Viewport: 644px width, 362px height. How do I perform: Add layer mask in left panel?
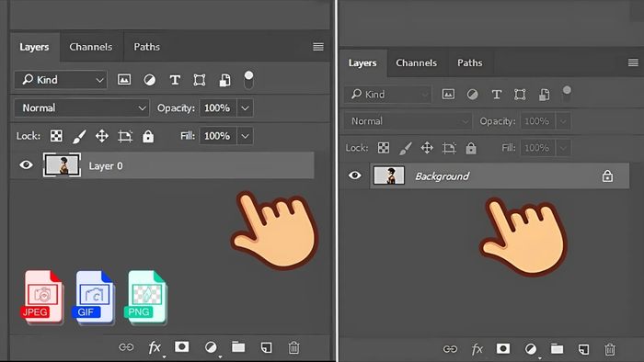click(182, 347)
